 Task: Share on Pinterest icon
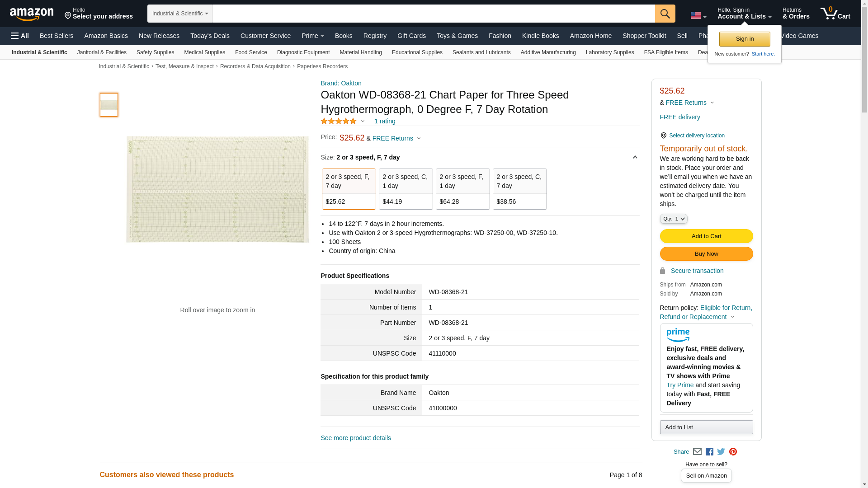tap(733, 451)
